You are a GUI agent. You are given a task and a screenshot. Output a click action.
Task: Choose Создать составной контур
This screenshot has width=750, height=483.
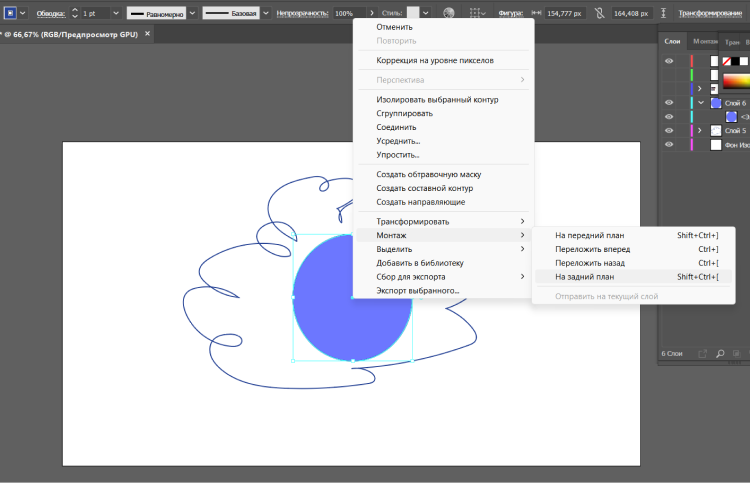pyautogui.click(x=443, y=188)
